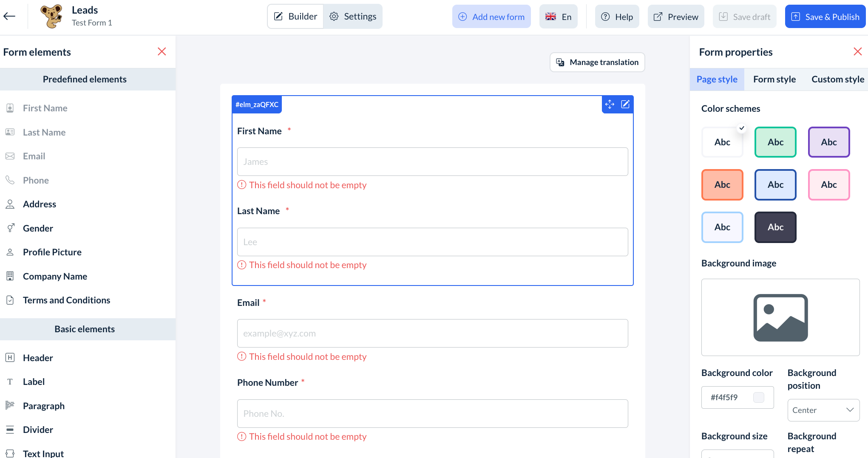Add the Header basic element
The image size is (868, 458).
[38, 358]
